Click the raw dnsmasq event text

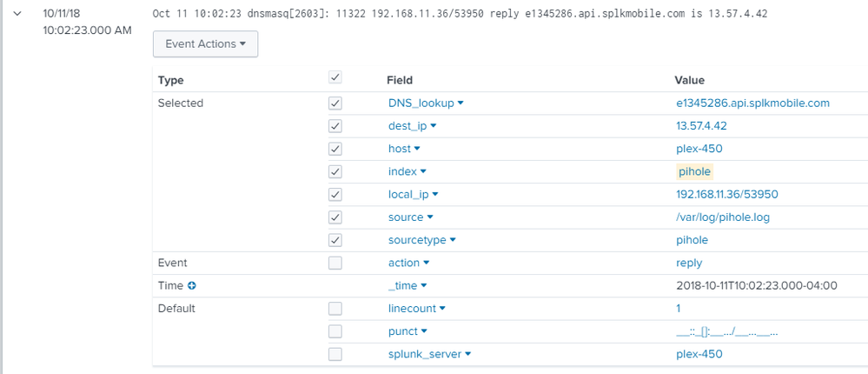pyautogui.click(x=460, y=14)
